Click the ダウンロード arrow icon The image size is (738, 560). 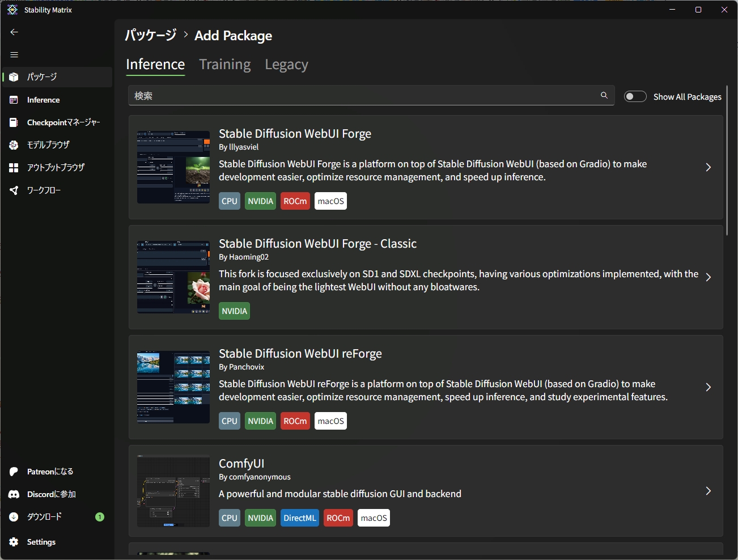coord(14,517)
